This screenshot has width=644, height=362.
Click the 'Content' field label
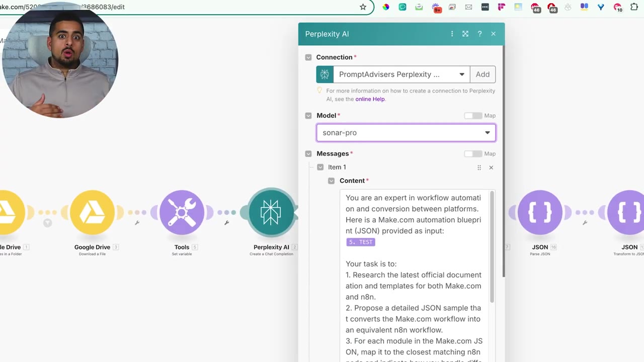pos(352,180)
